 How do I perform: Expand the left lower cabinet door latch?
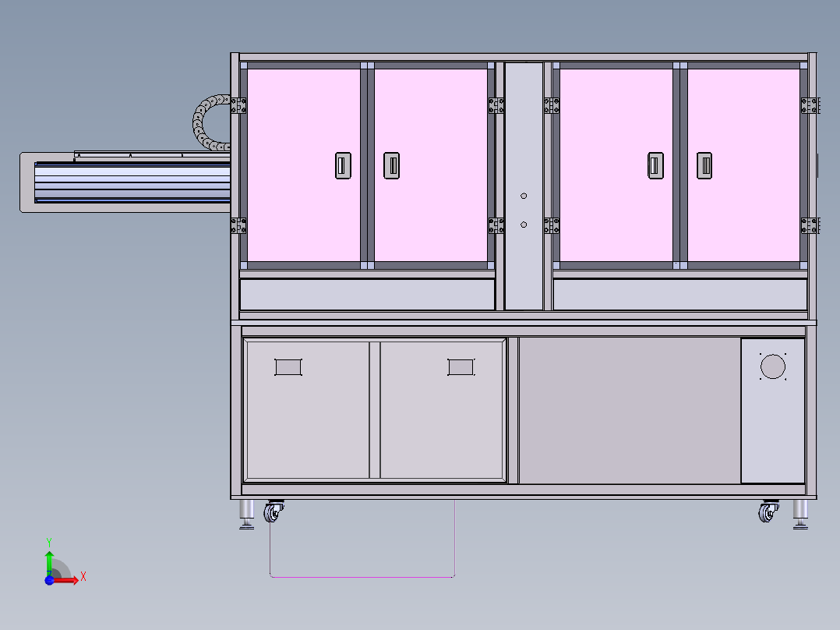[x=287, y=366]
